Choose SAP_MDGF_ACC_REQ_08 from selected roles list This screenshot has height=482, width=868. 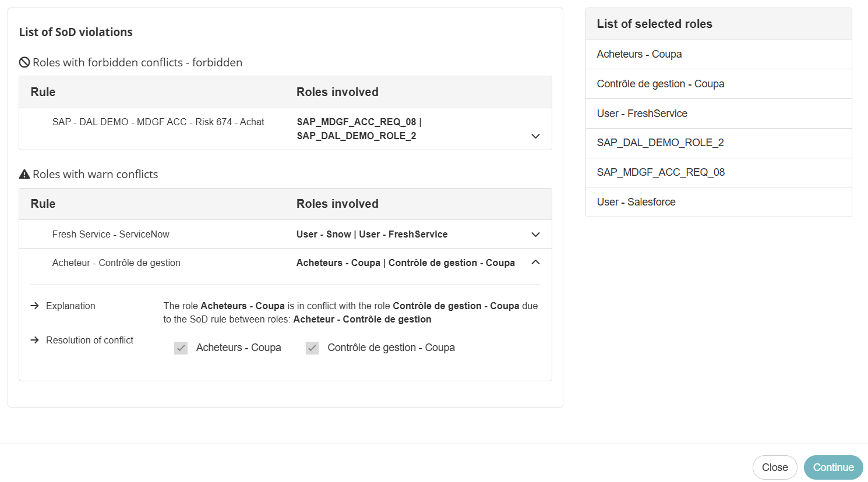coord(661,172)
